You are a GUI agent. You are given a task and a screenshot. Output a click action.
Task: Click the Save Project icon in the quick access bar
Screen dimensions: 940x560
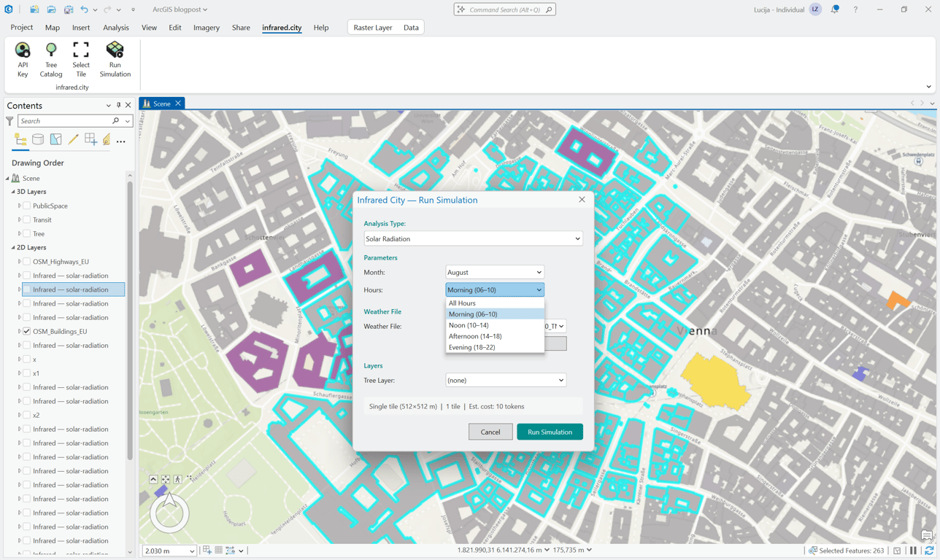(69, 9)
